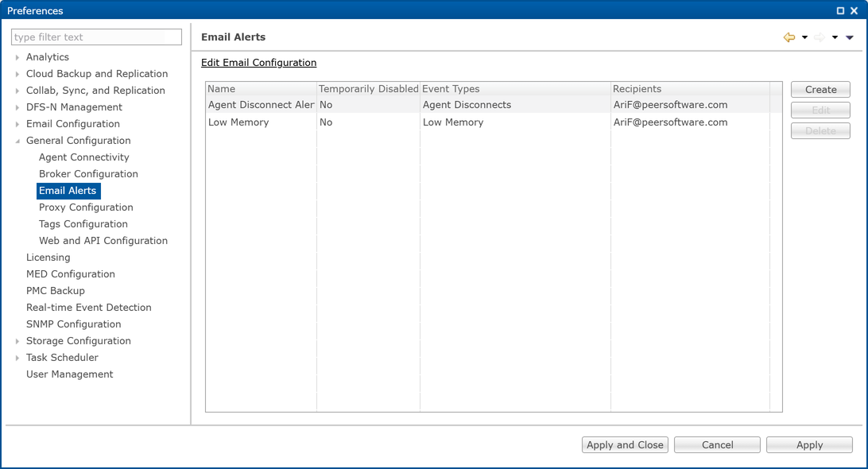Open Proxy Configuration preferences

click(86, 207)
